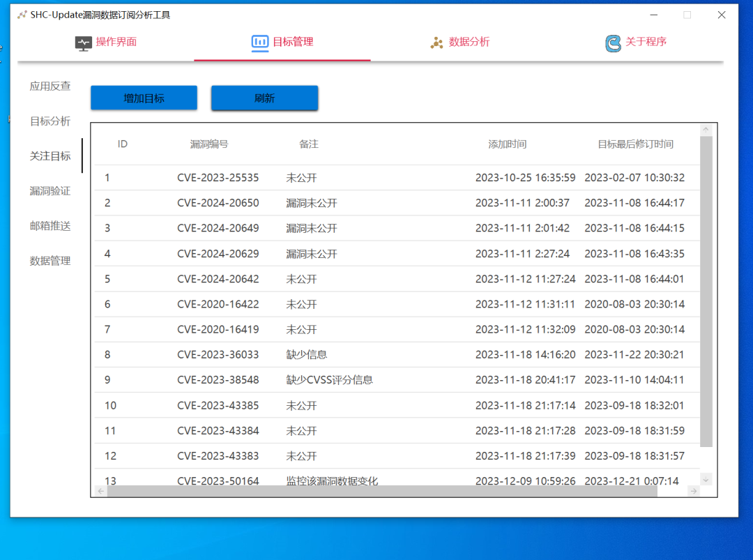Image resolution: width=753 pixels, height=560 pixels.
Task: Click the app icon in the title bar
Action: 22,15
